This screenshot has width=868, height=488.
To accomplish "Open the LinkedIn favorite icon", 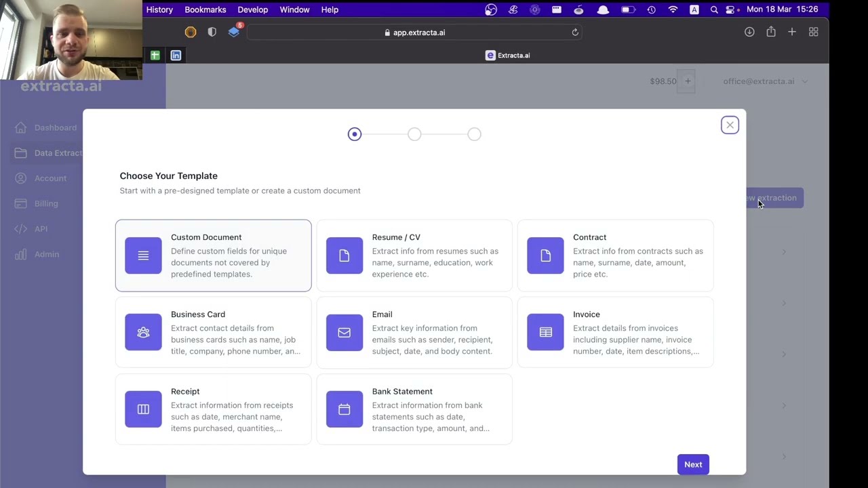I will [x=176, y=56].
